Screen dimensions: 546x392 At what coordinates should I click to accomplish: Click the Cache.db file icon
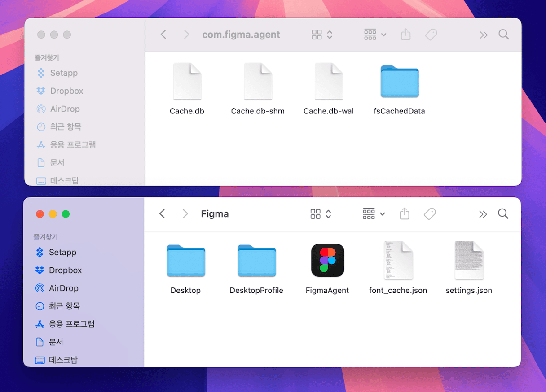tap(187, 82)
